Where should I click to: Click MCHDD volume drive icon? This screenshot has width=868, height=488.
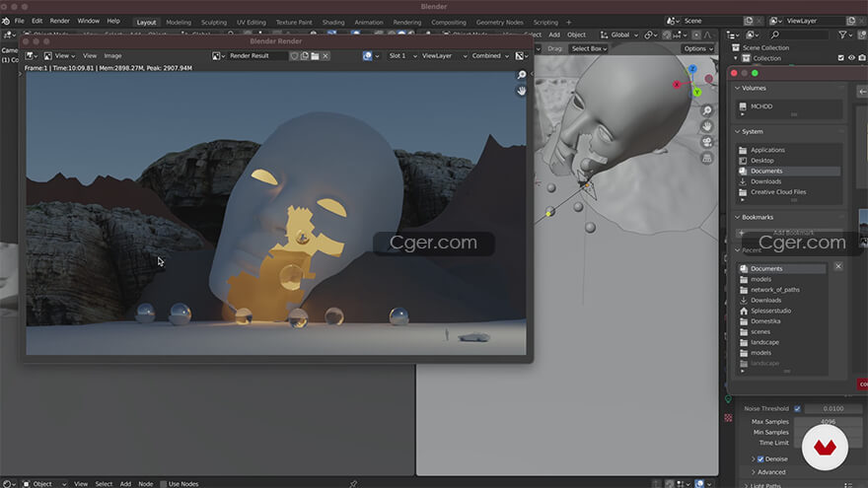(x=743, y=106)
